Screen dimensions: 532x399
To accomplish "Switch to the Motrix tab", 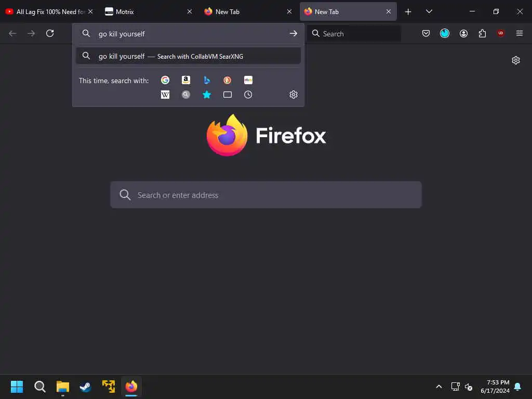I will pos(149,11).
